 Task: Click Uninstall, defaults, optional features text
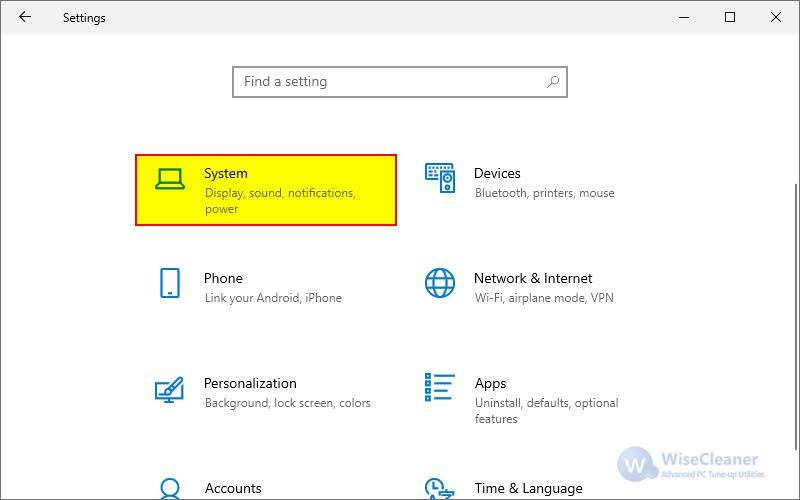pos(546,411)
